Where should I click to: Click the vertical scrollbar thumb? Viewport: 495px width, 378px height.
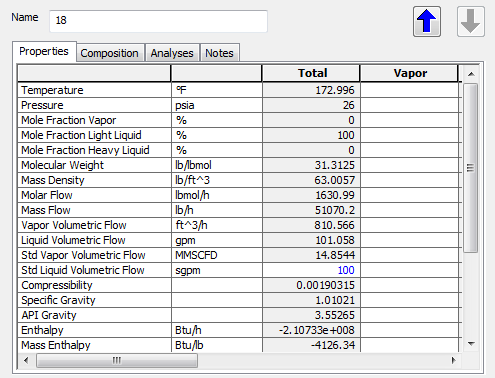click(x=471, y=168)
